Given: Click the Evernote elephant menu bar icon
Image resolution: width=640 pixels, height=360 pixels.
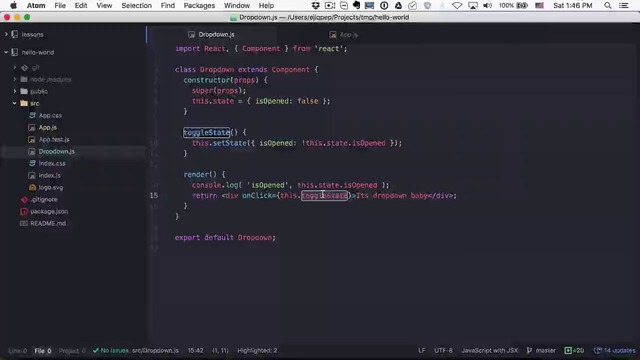Looking at the screenshot, I should point(356,5).
